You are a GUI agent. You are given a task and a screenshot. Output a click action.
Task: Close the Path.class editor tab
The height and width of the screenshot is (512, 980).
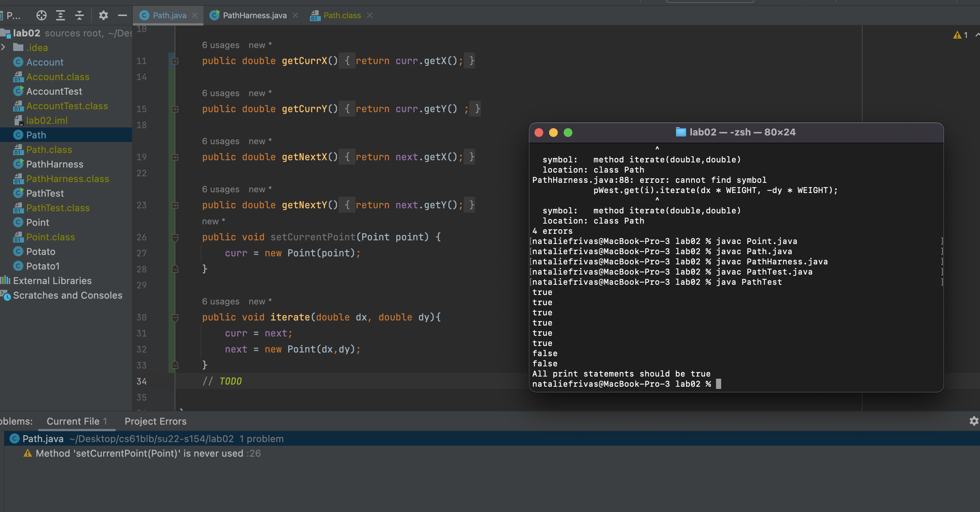pyautogui.click(x=370, y=15)
